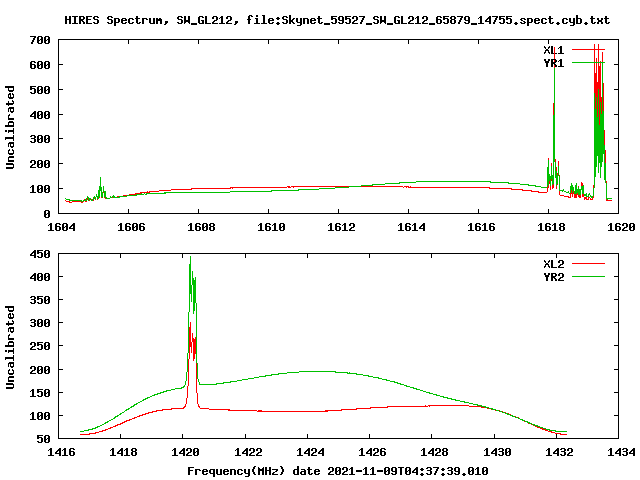Image resolution: width=640 pixels, height=480 pixels.
Task: Click the 150 y-axis tick label
Action: pos(40,393)
